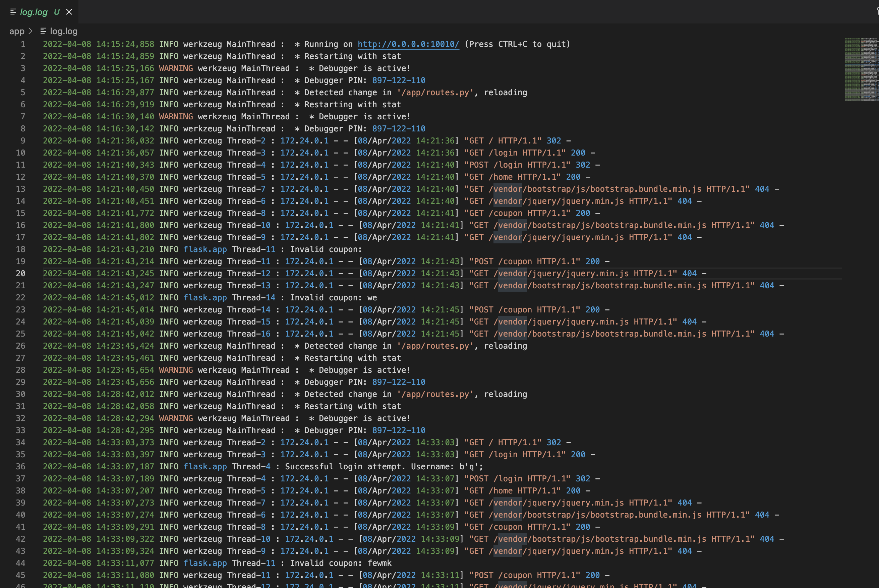The width and height of the screenshot is (879, 588).
Task: Click the minimap code overview
Action: coord(861,69)
